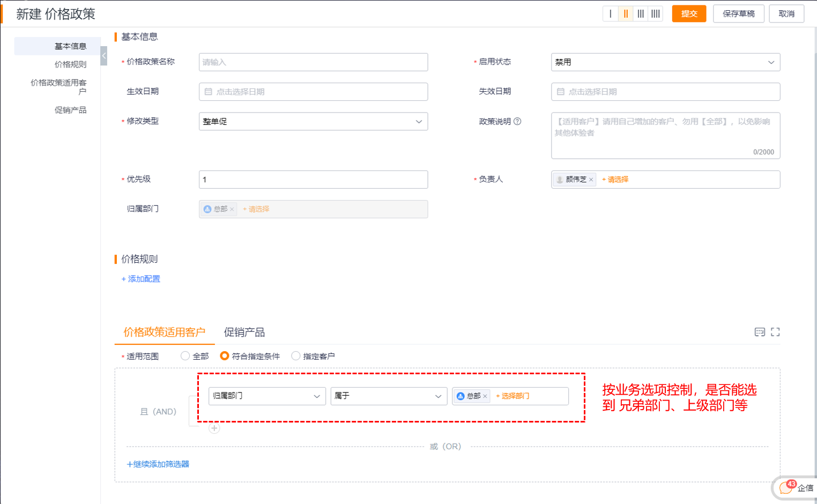Open the 启用状态 dropdown
The image size is (817, 504).
[x=665, y=62]
